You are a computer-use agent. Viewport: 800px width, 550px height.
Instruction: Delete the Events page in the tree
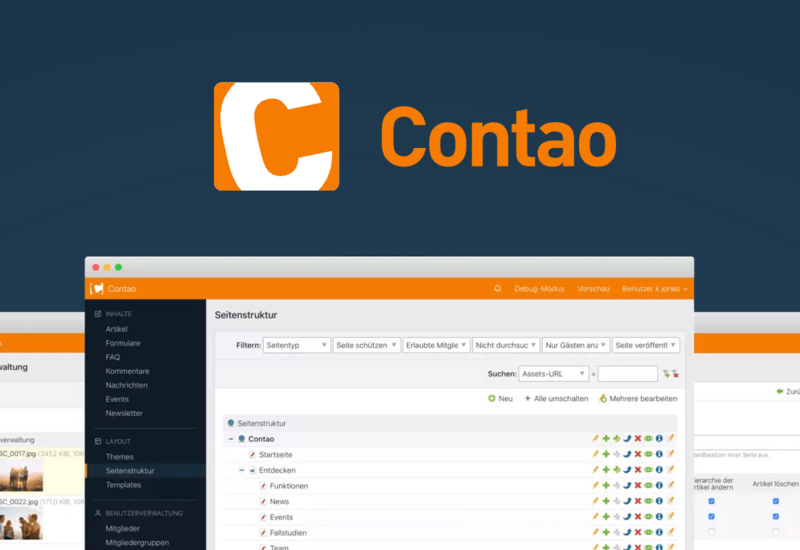[638, 517]
